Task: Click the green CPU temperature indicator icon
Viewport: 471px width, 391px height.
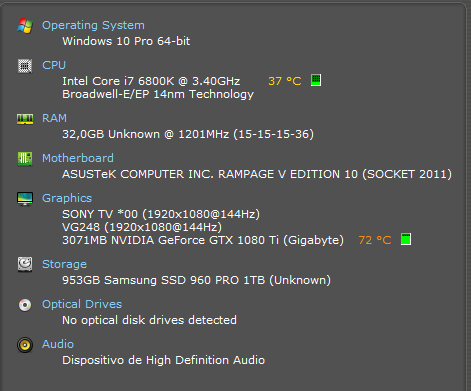Action: click(x=316, y=80)
